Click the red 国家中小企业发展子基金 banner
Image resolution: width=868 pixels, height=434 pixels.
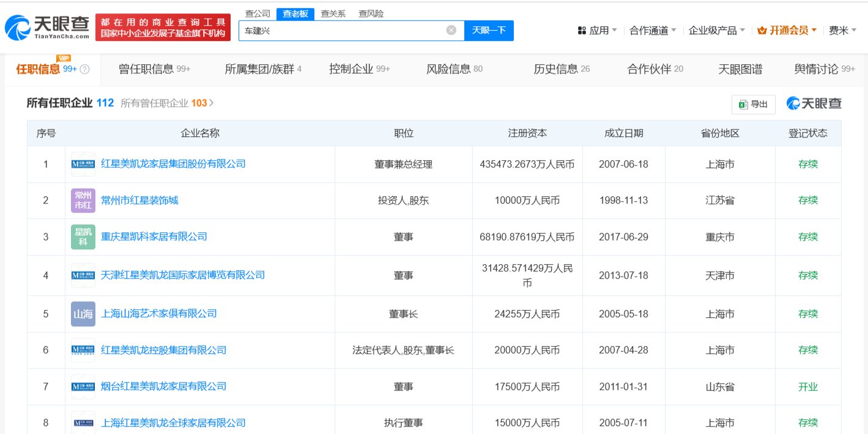(163, 28)
